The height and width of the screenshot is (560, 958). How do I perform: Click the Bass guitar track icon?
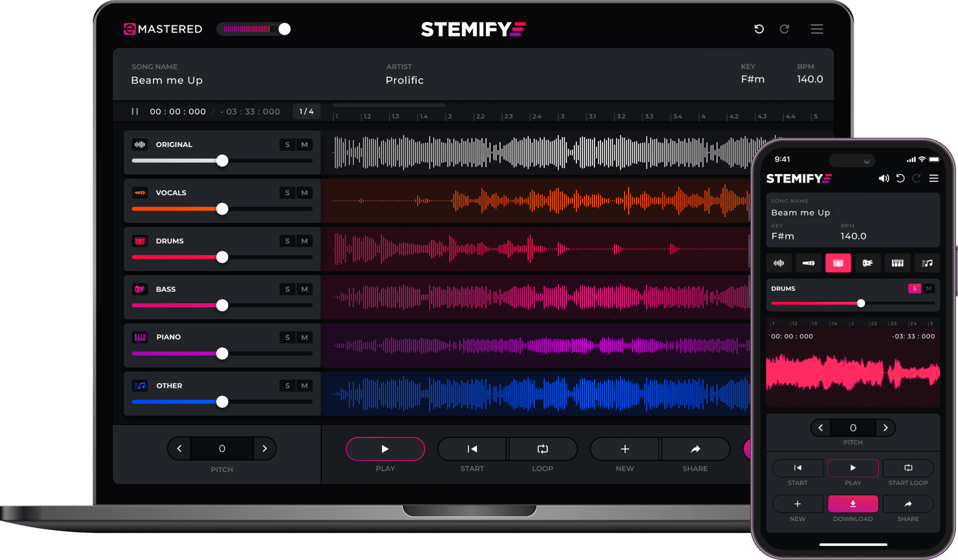coord(140,289)
